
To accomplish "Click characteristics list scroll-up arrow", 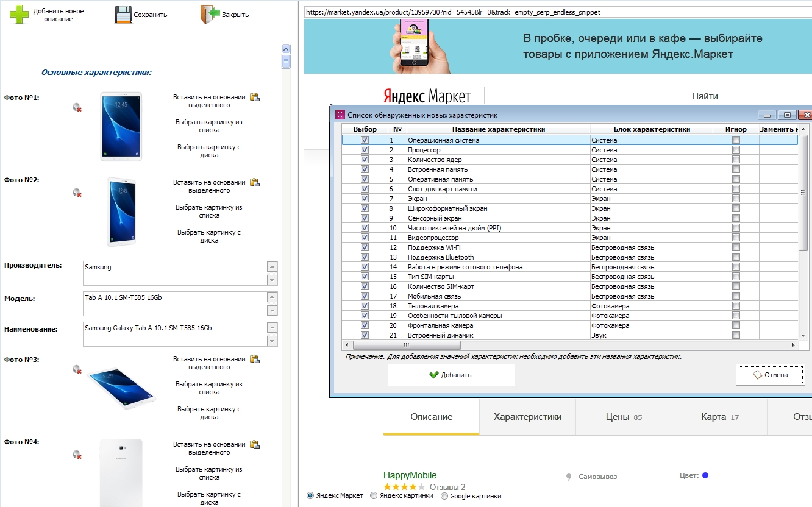I will (803, 129).
